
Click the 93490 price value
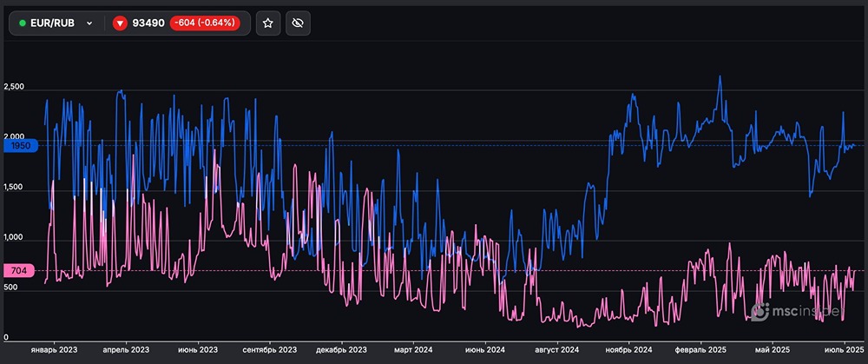(x=149, y=23)
